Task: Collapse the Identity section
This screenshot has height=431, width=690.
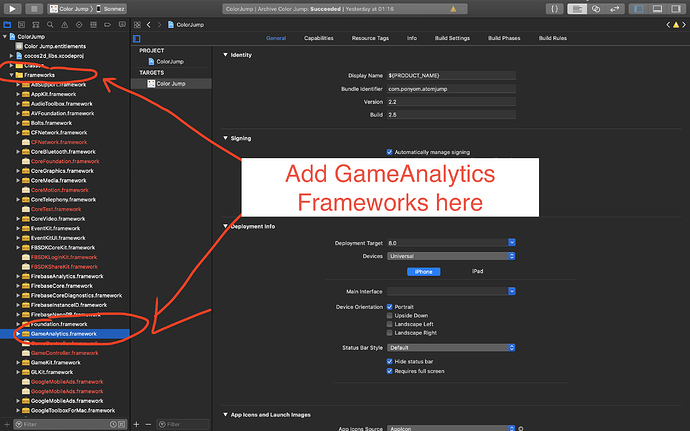Action: [x=225, y=55]
